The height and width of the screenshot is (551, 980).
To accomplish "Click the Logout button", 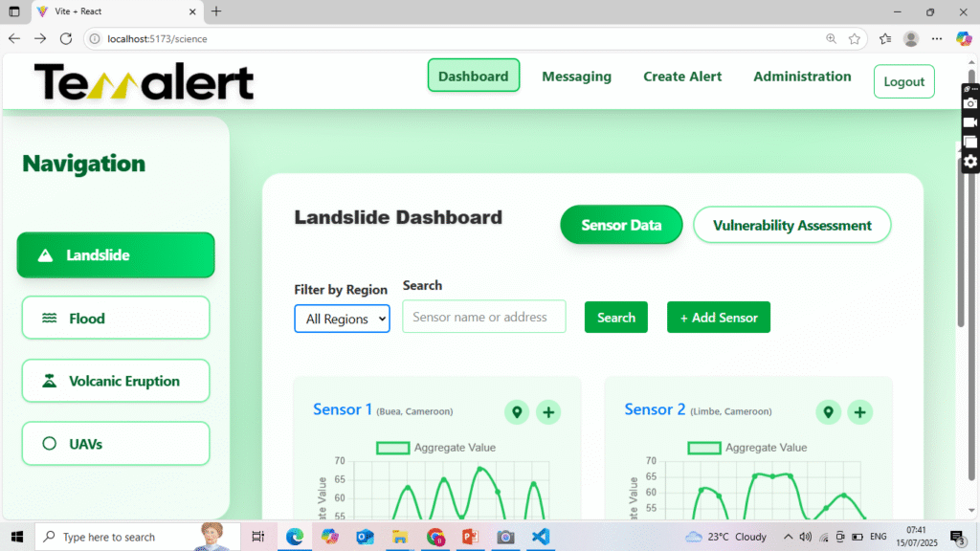I will pyautogui.click(x=903, y=81).
